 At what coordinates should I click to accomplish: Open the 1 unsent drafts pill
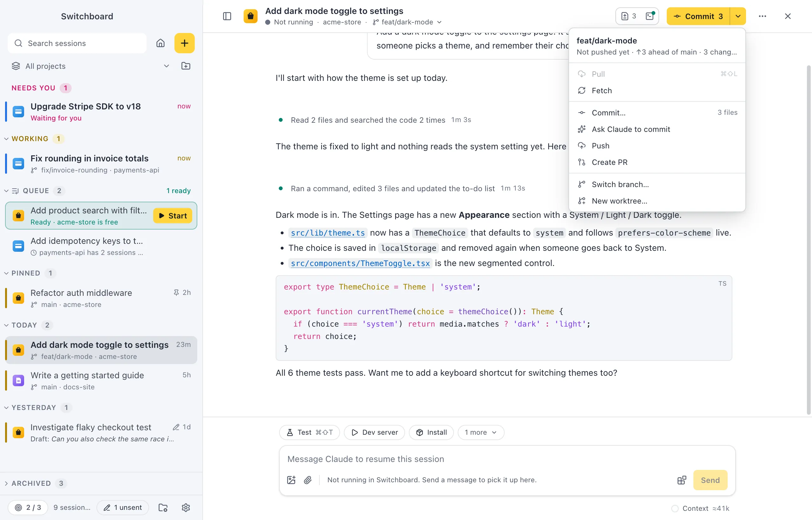(123, 507)
